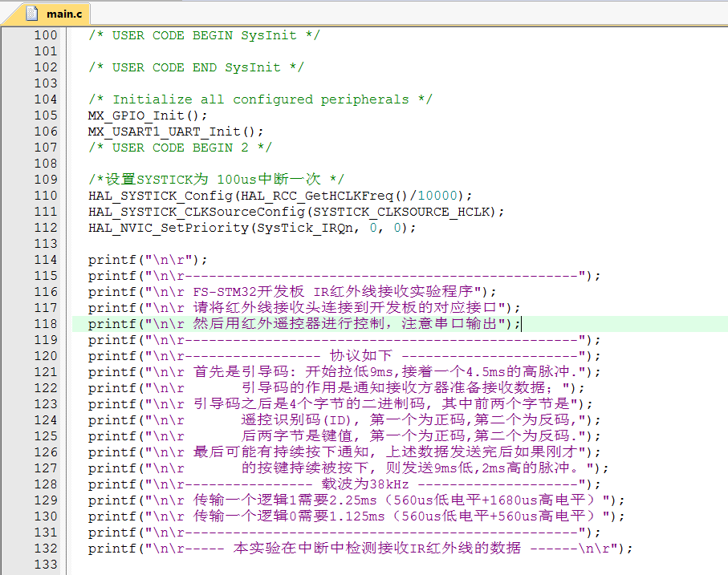Screen dimensions: 728x575
Task: Click line number 126 in the gutter
Action: [x=46, y=452]
